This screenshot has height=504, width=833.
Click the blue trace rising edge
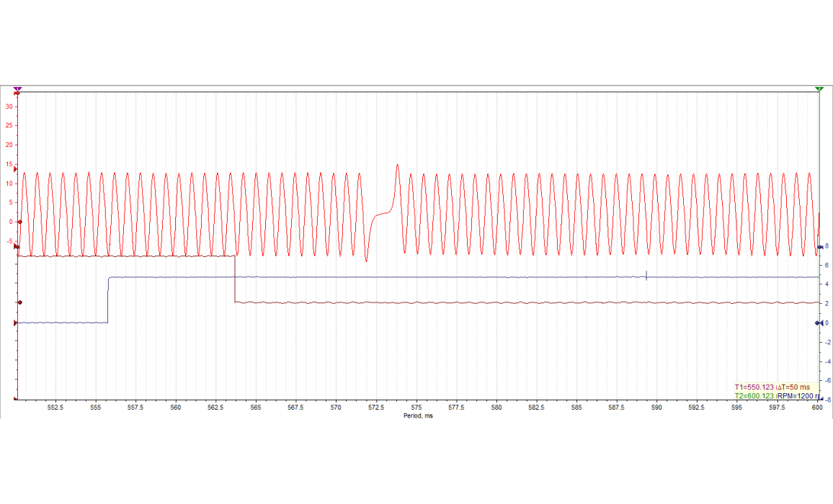pyautogui.click(x=108, y=300)
